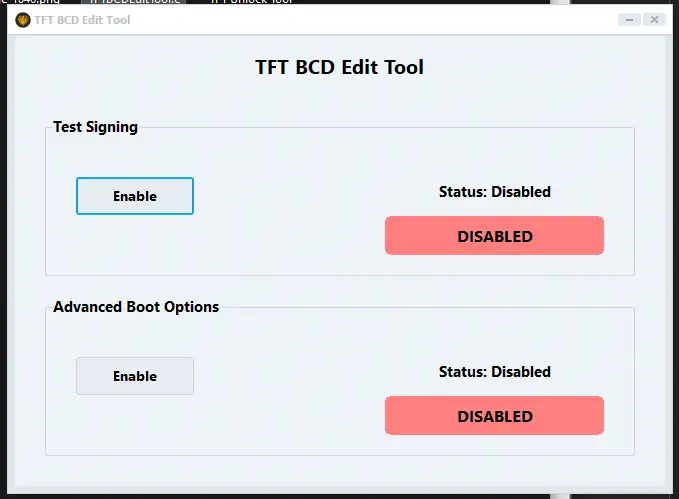Enable Test Signing

(x=135, y=196)
